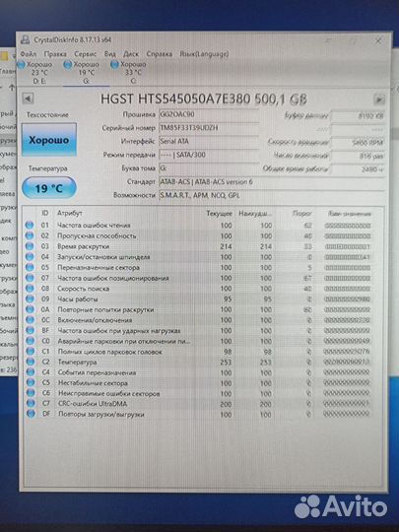Click status icon for Скорость поиска
Image resolution: width=399 pixels, height=532 pixels.
[30, 288]
